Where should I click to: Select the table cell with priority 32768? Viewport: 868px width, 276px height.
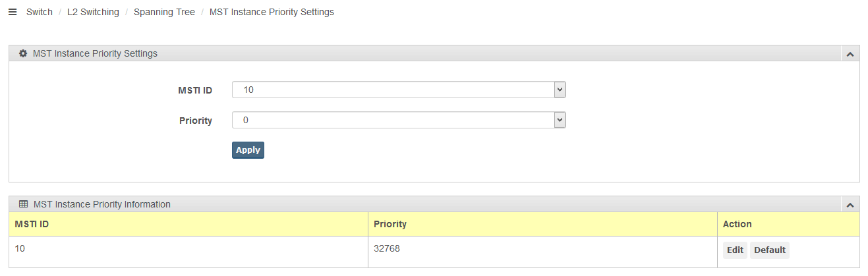[387, 249]
